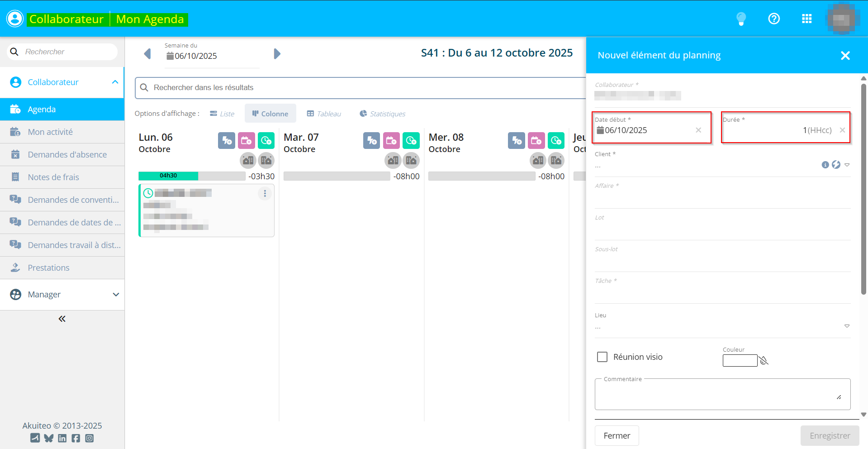Check the Réunion visio checkbox
This screenshot has width=868, height=449.
(602, 357)
